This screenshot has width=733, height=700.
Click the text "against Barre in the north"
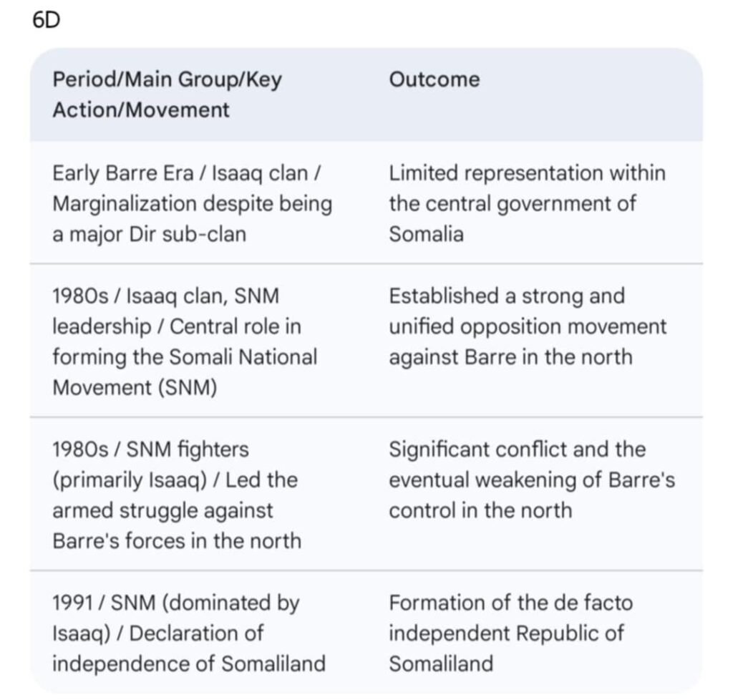[510, 356]
